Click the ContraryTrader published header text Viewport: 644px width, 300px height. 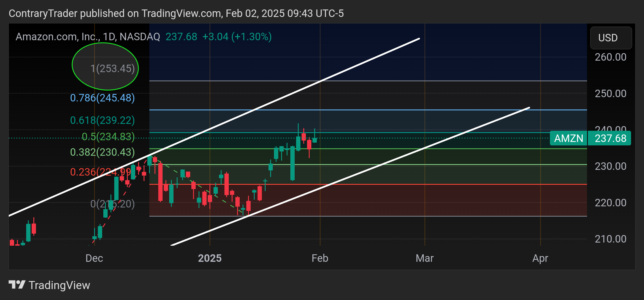[x=176, y=14]
